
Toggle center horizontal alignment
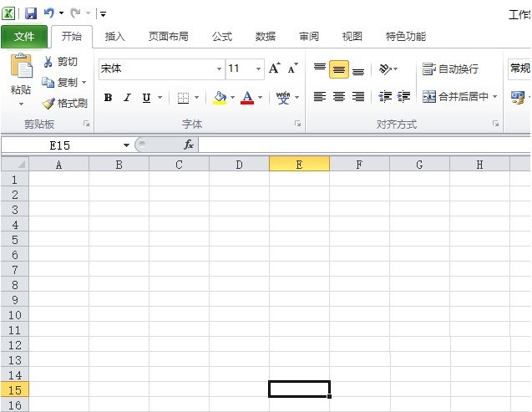tap(339, 97)
